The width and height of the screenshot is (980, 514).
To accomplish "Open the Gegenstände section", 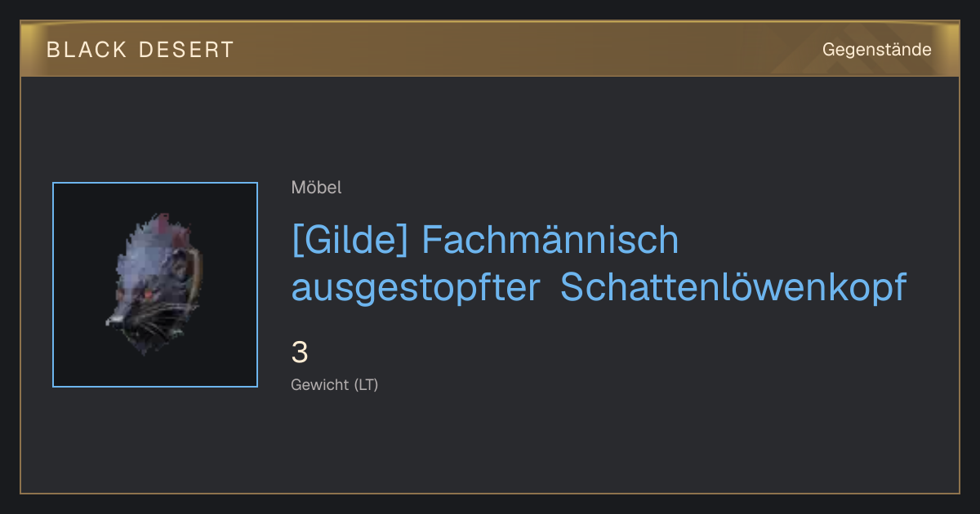I will click(x=876, y=50).
